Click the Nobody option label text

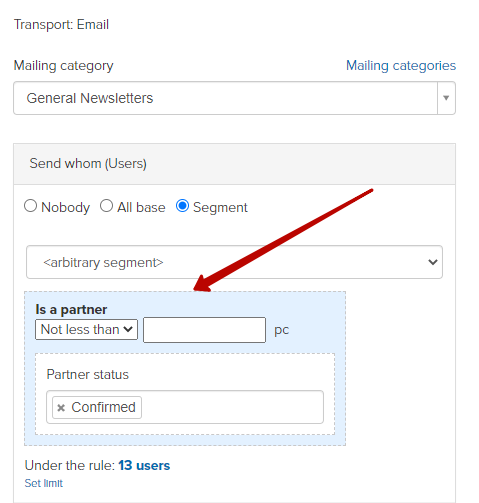pos(65,207)
